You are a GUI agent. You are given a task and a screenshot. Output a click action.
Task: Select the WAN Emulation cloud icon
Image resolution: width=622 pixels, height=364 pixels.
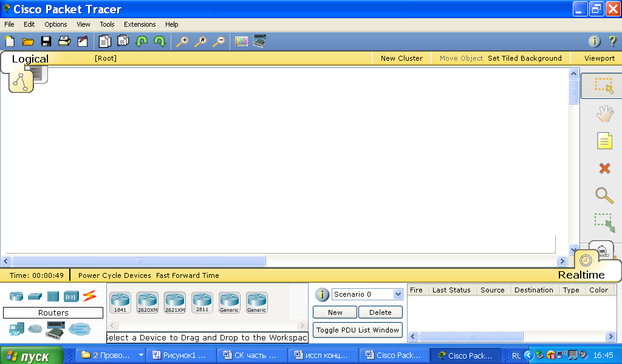(35, 329)
